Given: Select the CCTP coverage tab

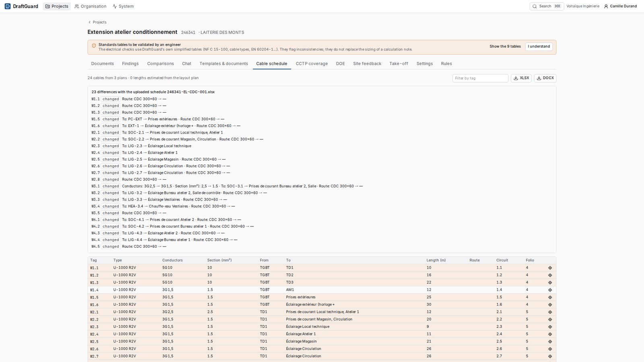Looking at the screenshot, I should point(312,64).
